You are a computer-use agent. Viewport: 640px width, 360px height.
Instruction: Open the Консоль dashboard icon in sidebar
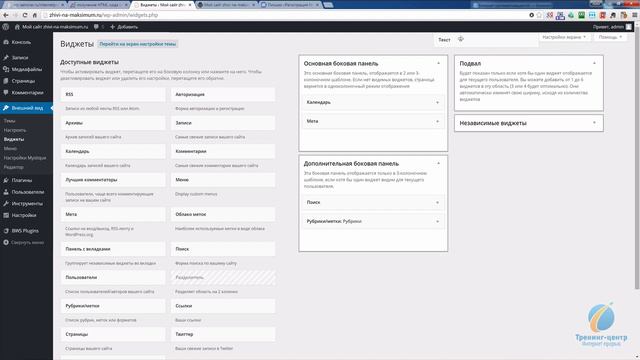(x=6, y=42)
